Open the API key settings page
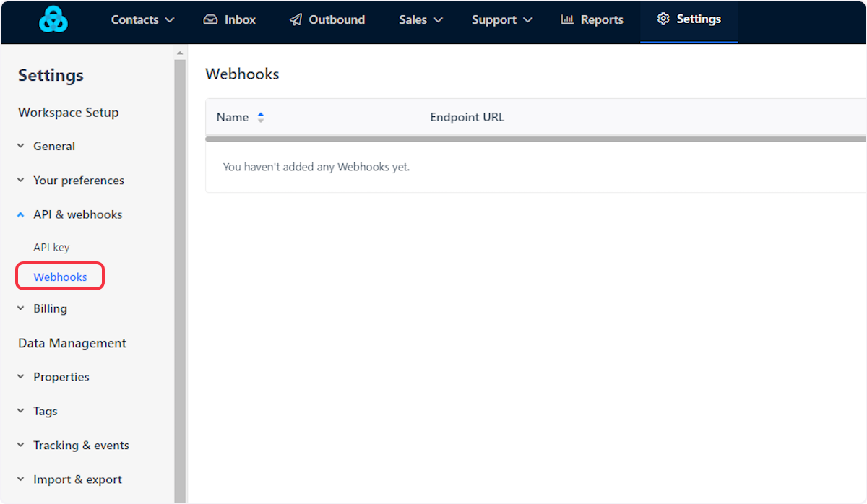This screenshot has width=867, height=504. [51, 247]
